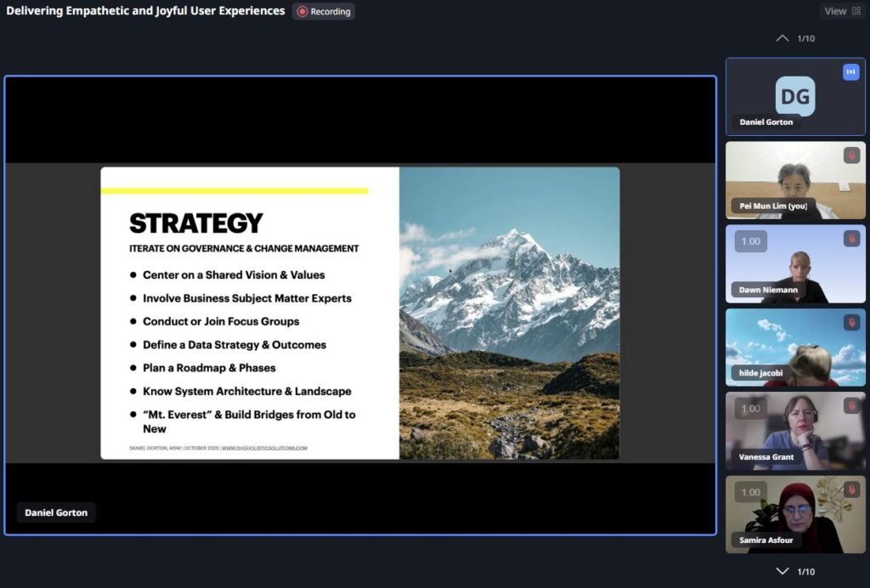Click muted mic icon on Samira Asfour tile
Screen dimensions: 870x588
(x=850, y=490)
